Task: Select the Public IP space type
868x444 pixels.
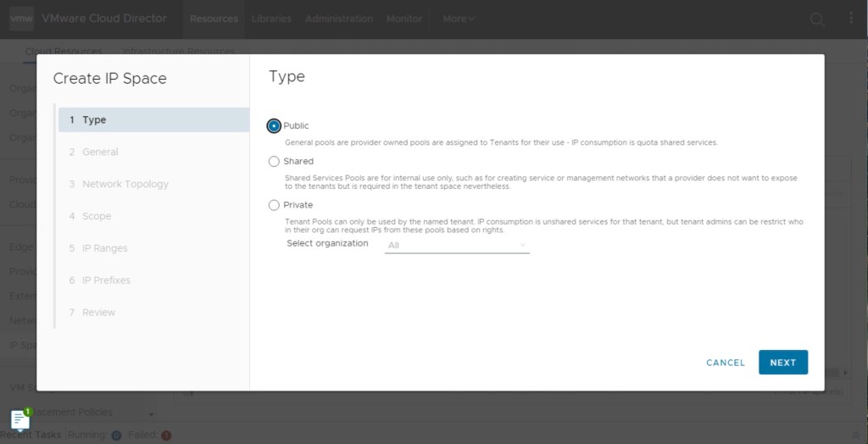Action: tap(274, 126)
